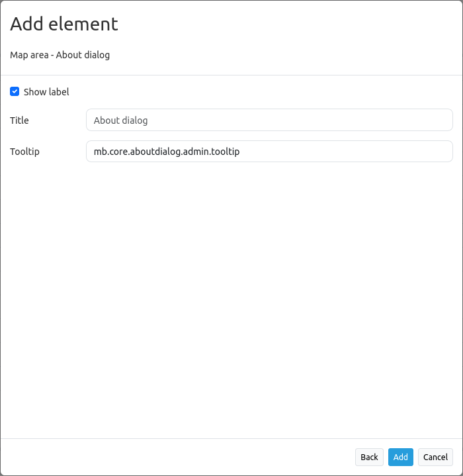Dismiss the dialog with Cancel
463x476 pixels.
point(435,457)
